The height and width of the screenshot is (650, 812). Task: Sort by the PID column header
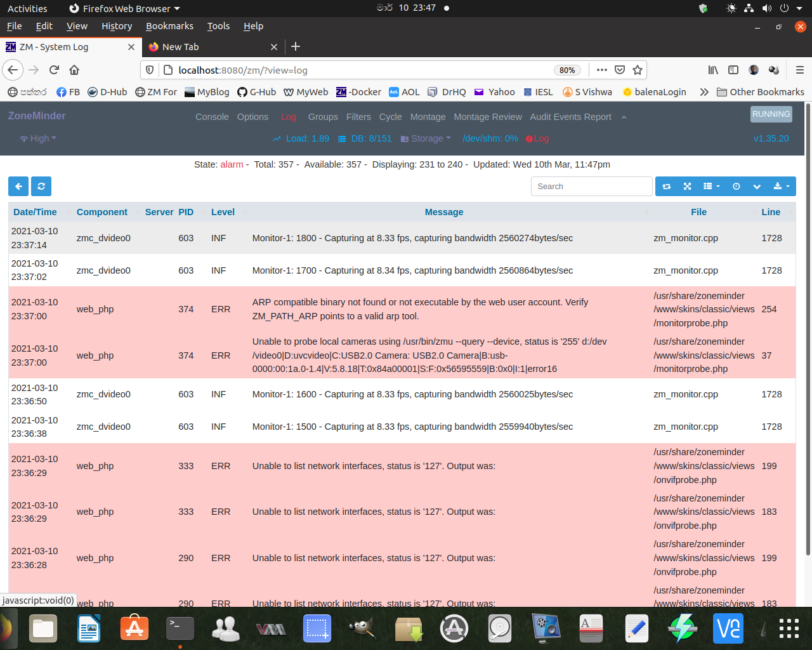pyautogui.click(x=186, y=212)
